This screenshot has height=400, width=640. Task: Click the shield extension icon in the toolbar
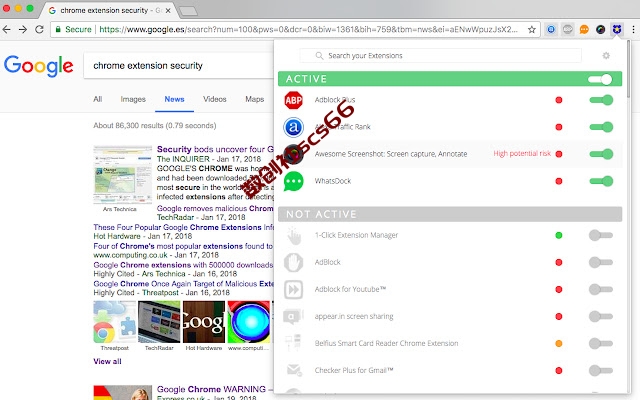[616, 29]
